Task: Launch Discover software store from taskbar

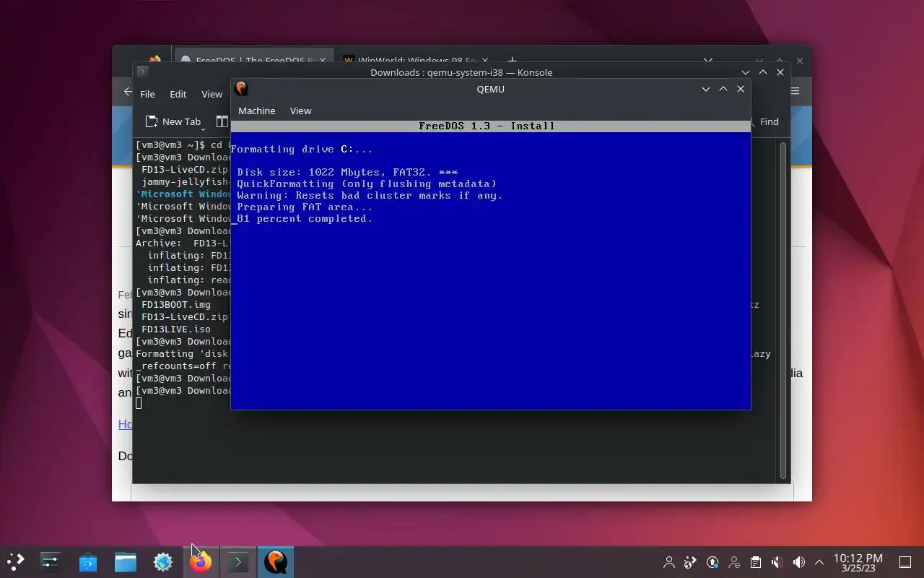Action: 88,561
